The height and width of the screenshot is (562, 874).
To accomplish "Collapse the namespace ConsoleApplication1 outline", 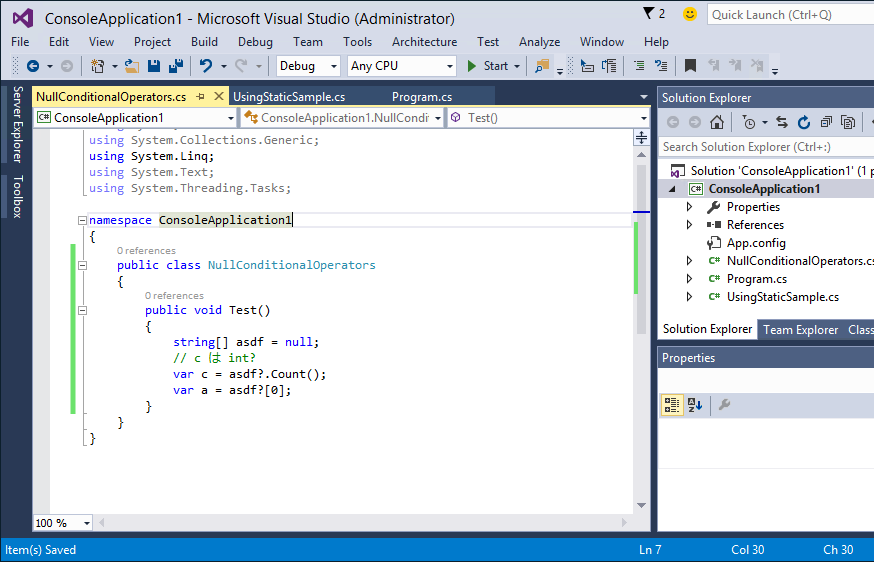I will [x=82, y=220].
